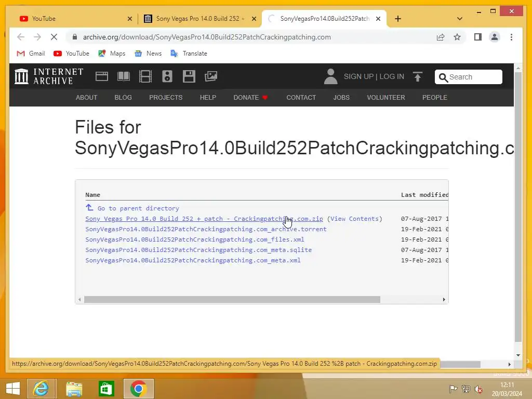
Task: Click the search magnifier icon
Action: [443, 77]
